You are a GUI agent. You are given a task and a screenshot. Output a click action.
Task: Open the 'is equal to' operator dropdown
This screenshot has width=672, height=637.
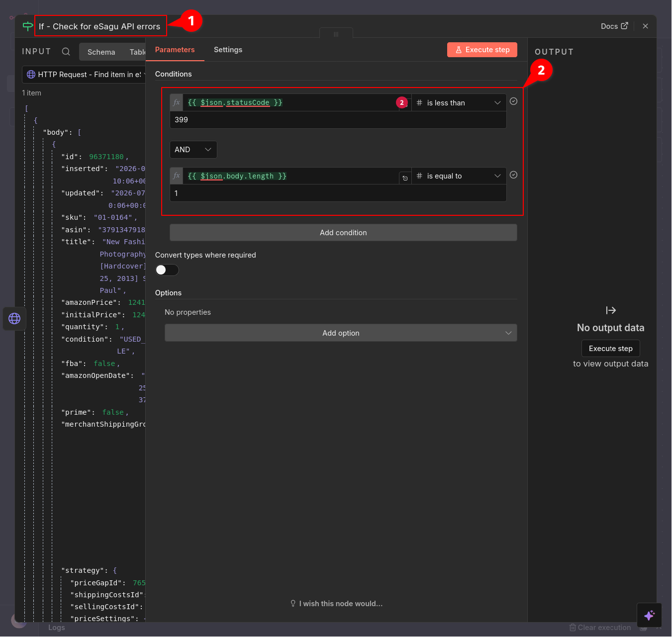(459, 176)
